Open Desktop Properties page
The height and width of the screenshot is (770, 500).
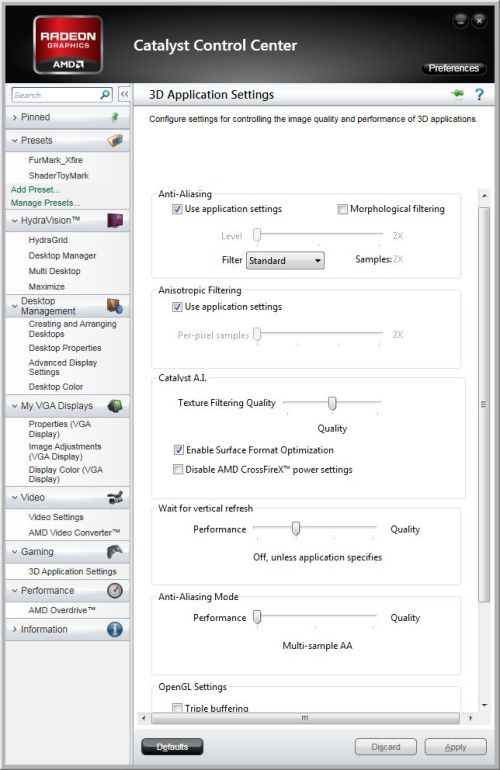pos(65,348)
